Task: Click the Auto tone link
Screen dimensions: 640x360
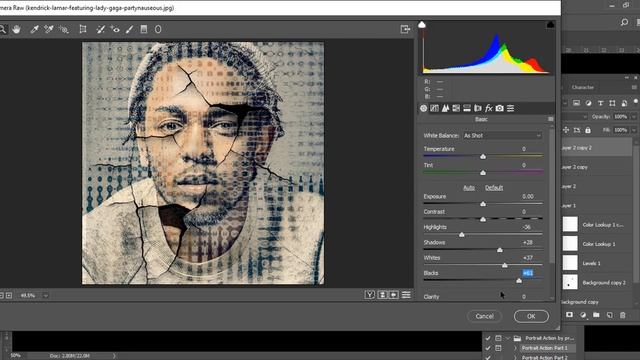Action: tap(469, 188)
